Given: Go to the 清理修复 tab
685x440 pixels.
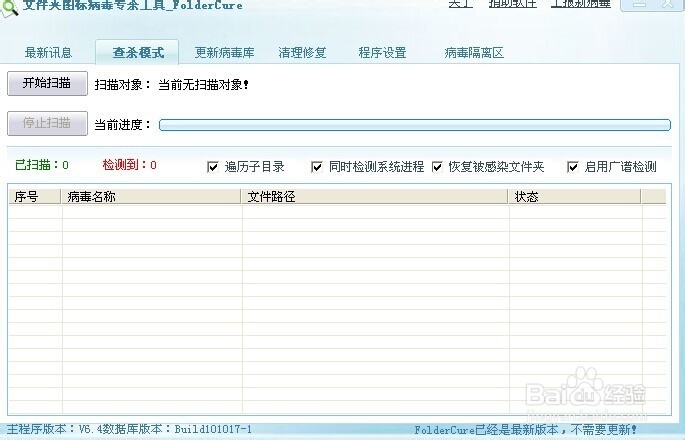Looking at the screenshot, I should [302, 53].
